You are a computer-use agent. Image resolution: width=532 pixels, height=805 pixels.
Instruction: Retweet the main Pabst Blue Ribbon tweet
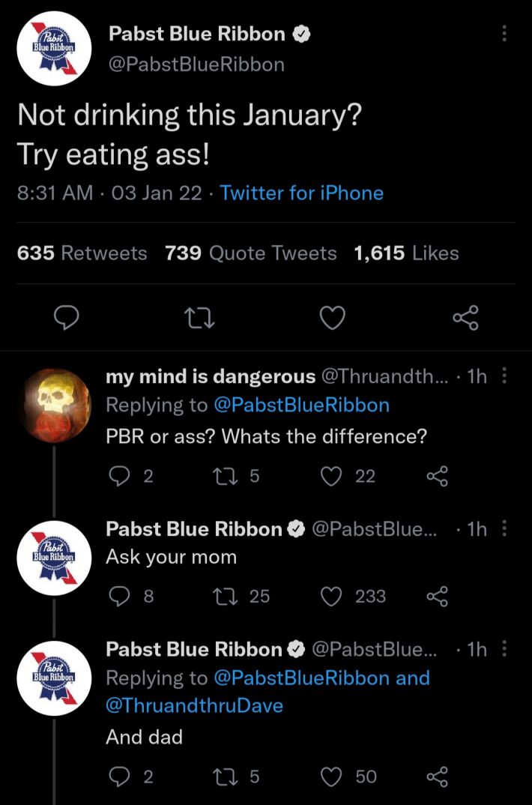click(x=201, y=319)
